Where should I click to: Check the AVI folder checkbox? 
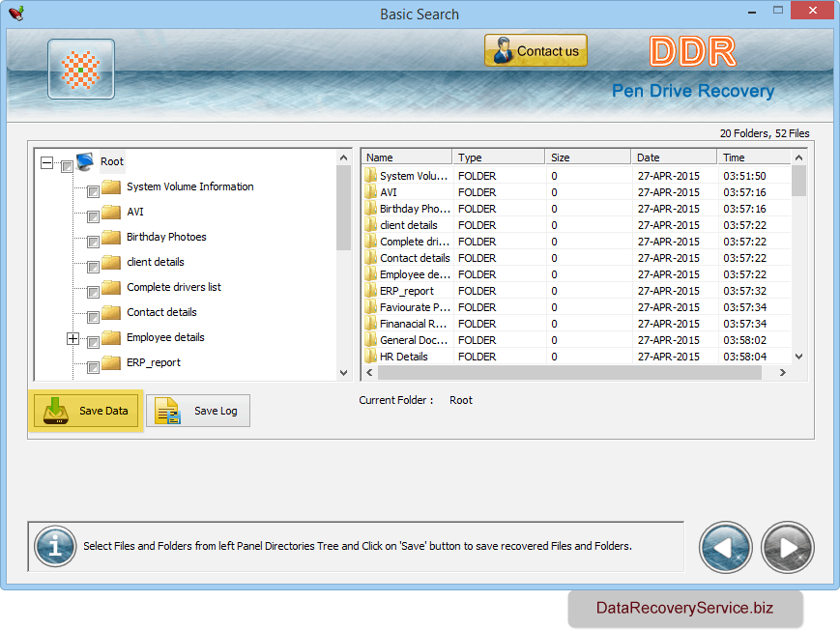click(93, 216)
